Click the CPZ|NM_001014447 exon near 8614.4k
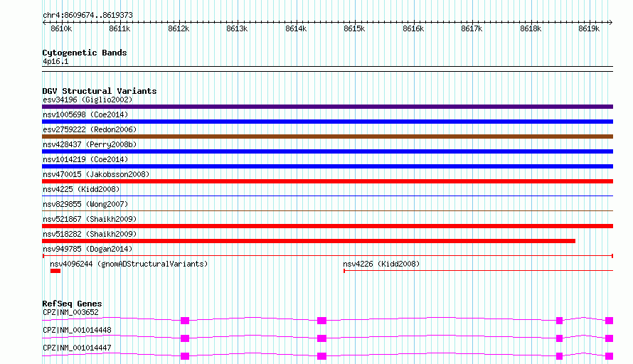633x364 pixels. [x=321, y=356]
